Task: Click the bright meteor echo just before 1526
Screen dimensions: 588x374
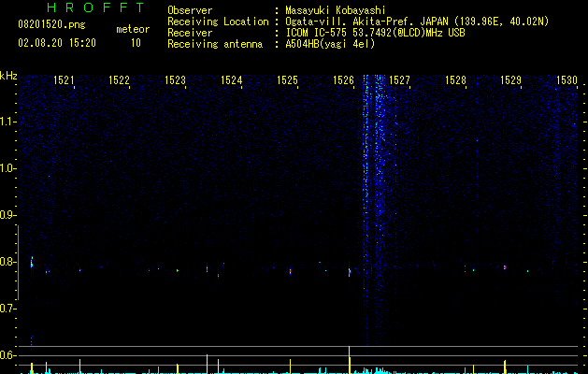Action: tap(349, 272)
